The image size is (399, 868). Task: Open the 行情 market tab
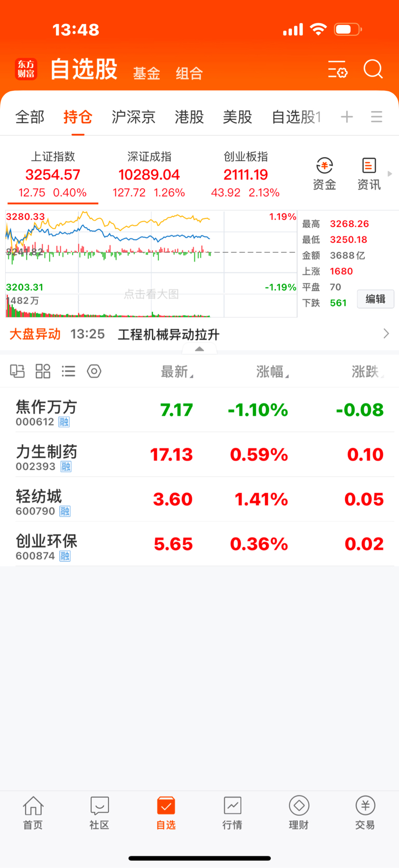point(232,813)
